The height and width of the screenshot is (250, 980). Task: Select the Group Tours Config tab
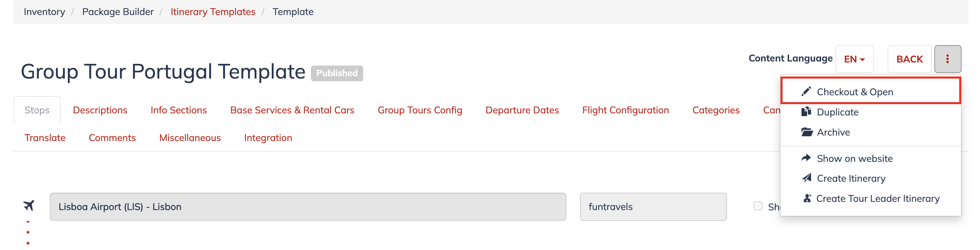[420, 110]
